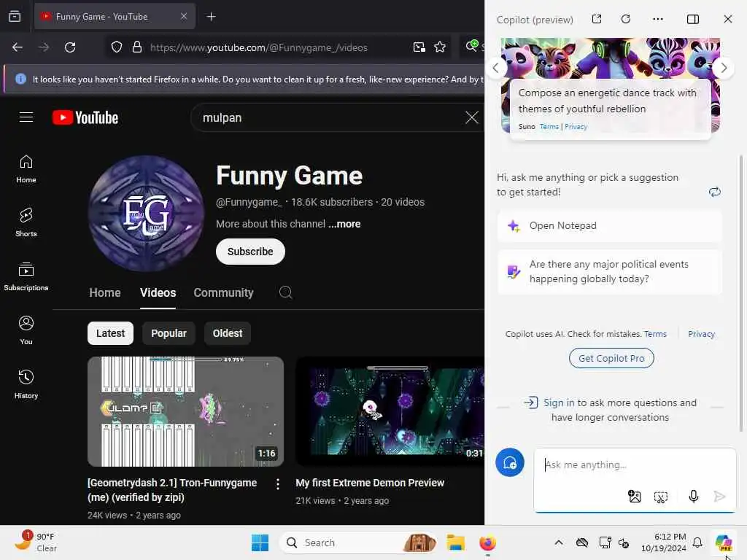747x560 pixels.
Task: Start a new Copilot topic
Action: tap(510, 462)
